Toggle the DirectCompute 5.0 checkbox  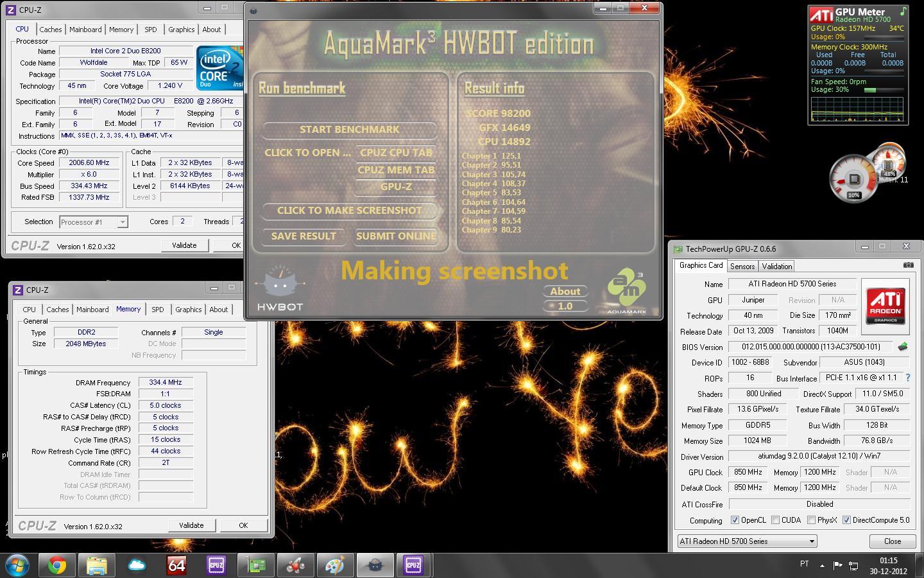pos(846,520)
